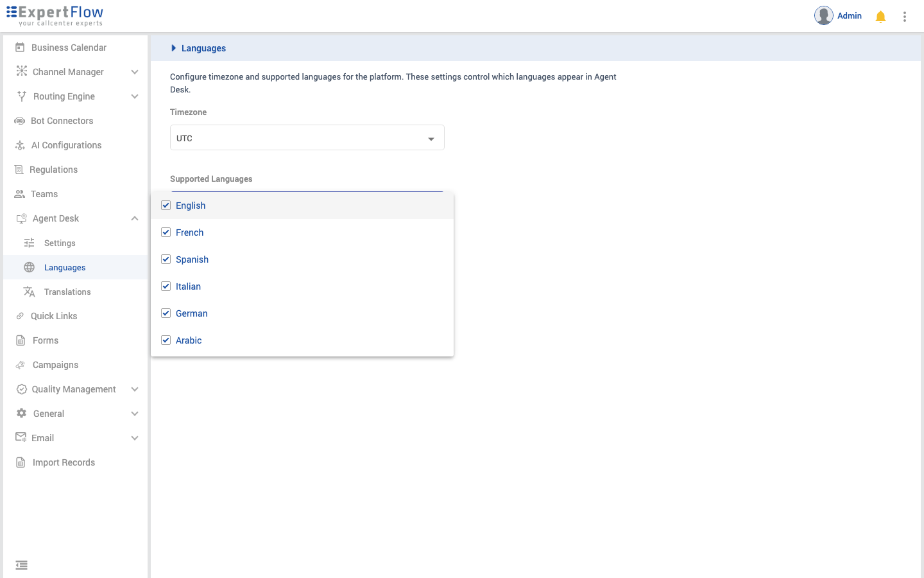Collapse the sidebar with bottom menu icon

pyautogui.click(x=21, y=565)
